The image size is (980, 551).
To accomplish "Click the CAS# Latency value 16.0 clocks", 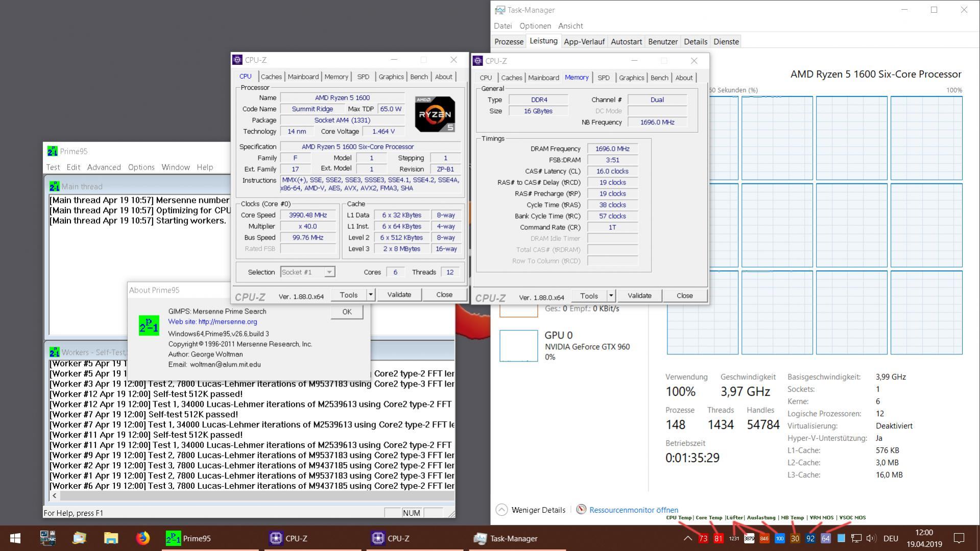I will click(612, 171).
